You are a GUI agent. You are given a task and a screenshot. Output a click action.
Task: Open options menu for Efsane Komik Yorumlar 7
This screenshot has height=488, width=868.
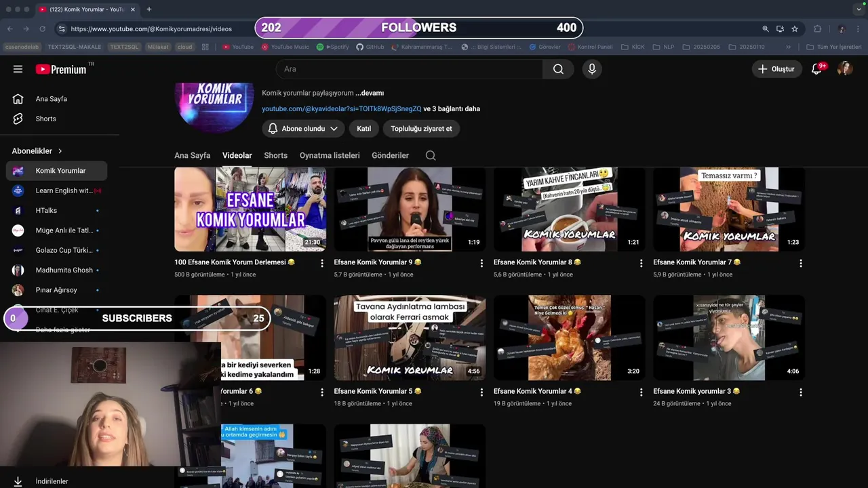801,263
